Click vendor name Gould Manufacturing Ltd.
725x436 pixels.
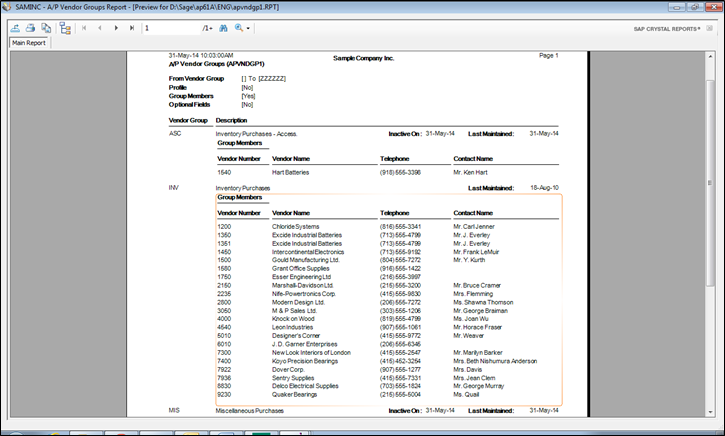pyautogui.click(x=306, y=260)
